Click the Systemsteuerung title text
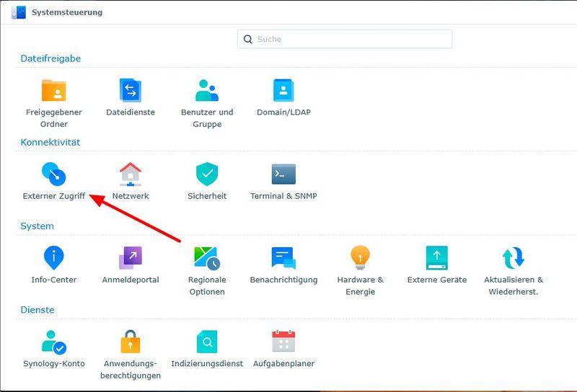The width and height of the screenshot is (577, 392). (67, 12)
